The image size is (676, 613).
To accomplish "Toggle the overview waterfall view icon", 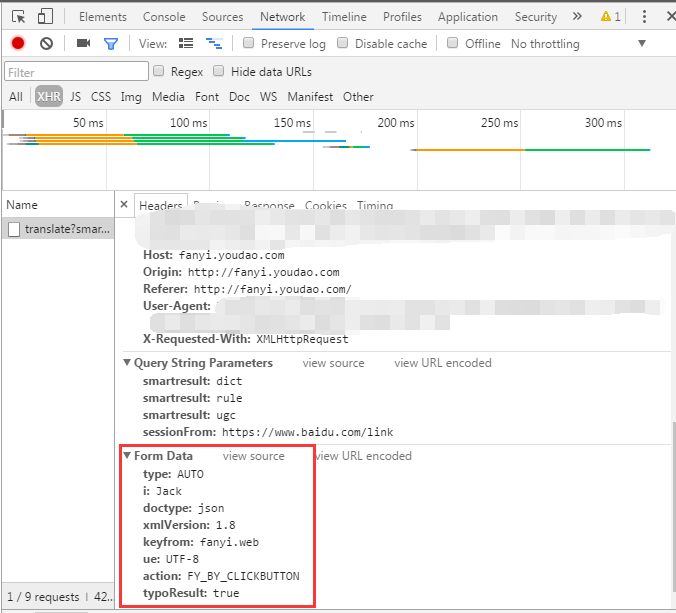I will (x=214, y=44).
